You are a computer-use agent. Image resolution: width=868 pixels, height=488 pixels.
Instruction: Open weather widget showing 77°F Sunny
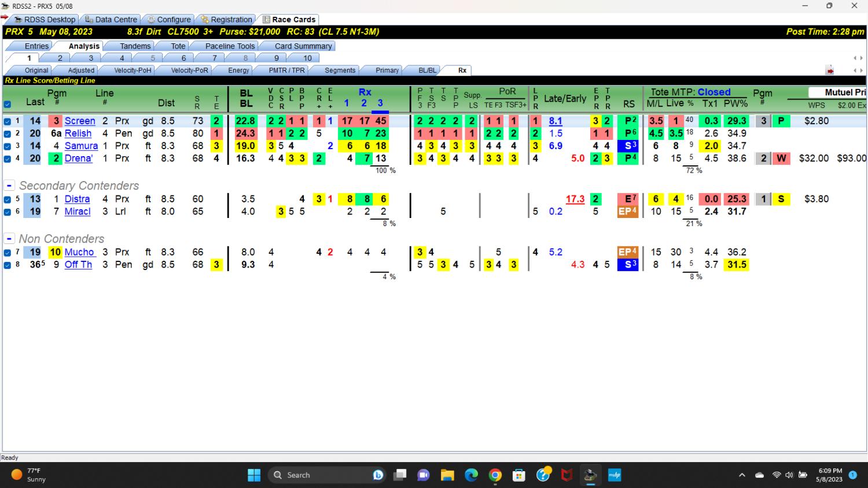(29, 475)
